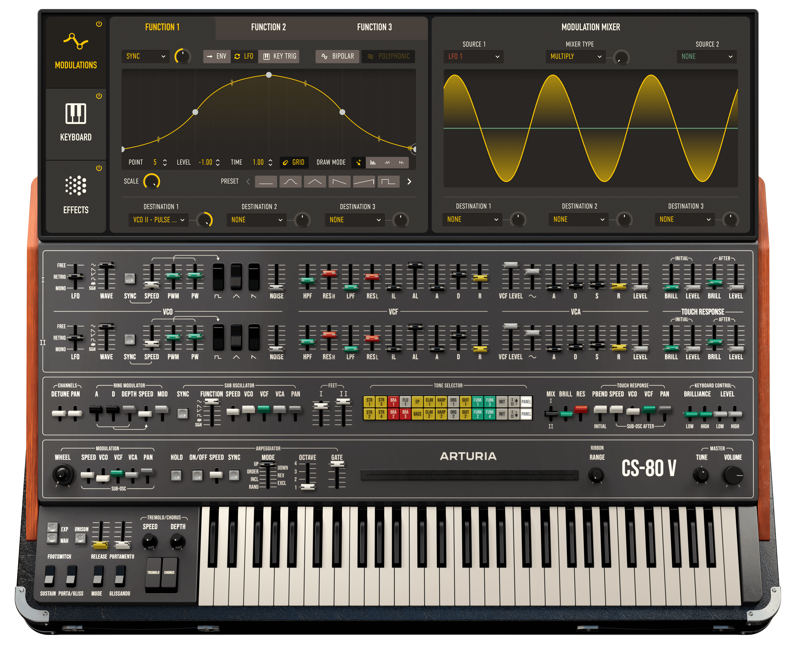Increment the POINT stepper arrows

pos(165,163)
